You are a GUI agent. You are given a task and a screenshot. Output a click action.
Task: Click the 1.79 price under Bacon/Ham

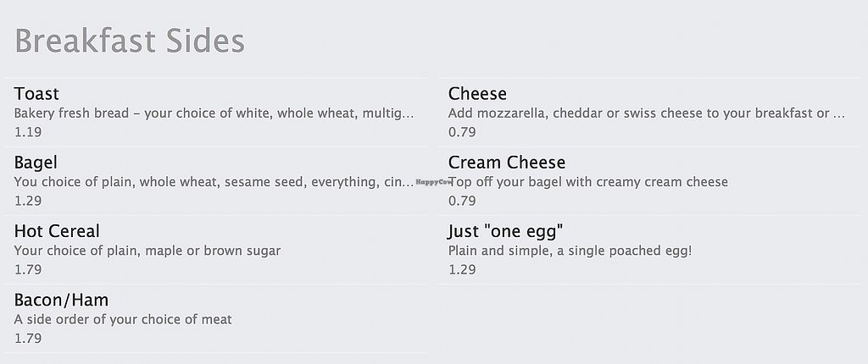[28, 338]
